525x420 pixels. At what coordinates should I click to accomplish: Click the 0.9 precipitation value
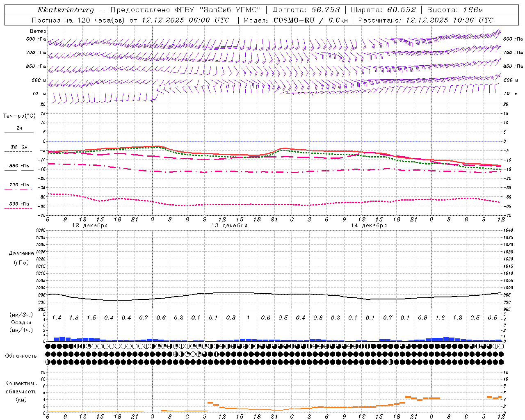click(x=423, y=318)
